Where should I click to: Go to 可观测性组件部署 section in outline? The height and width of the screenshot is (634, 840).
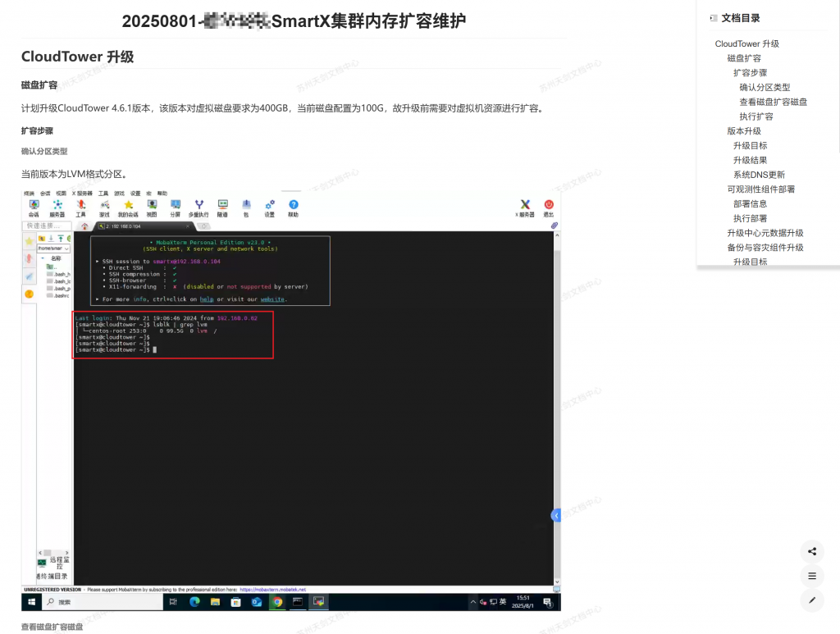tap(760, 189)
